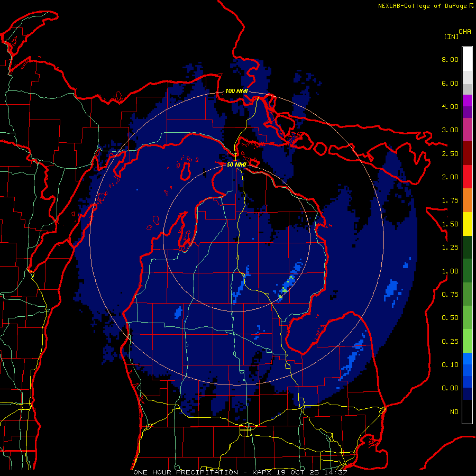Click the 8.00 legend value

click(x=450, y=59)
